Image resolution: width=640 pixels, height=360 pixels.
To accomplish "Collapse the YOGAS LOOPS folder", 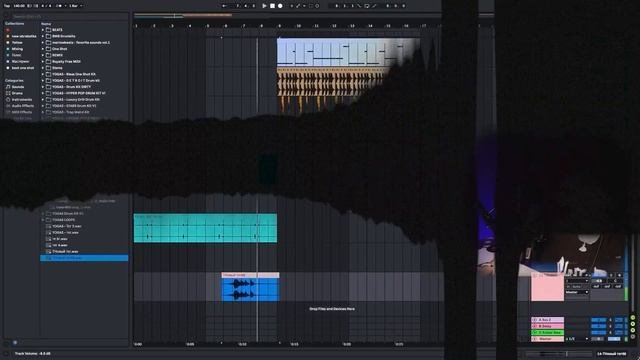I will pyautogui.click(x=43, y=220).
